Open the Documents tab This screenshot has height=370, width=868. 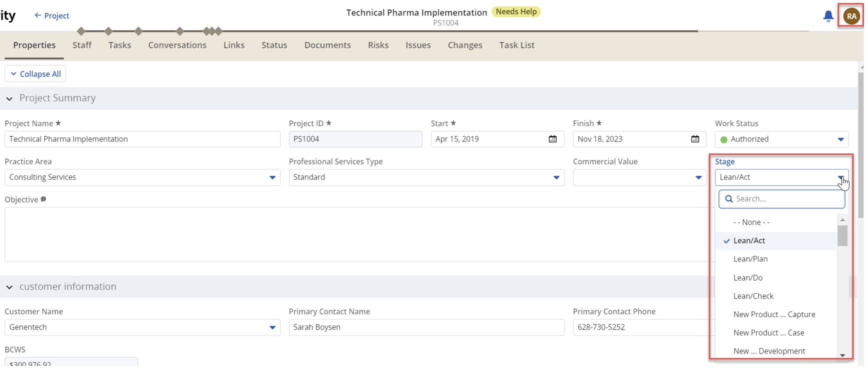(x=327, y=45)
